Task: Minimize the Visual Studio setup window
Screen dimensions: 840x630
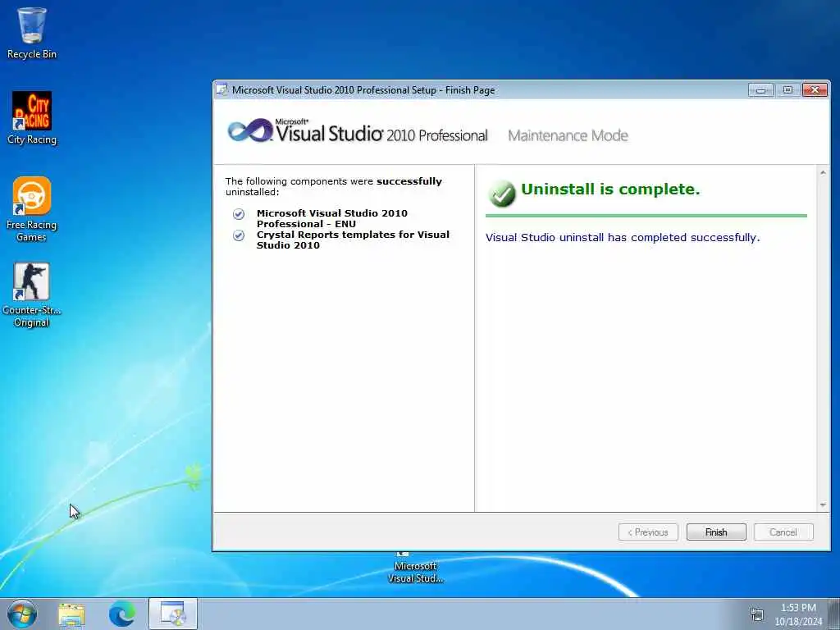Action: pyautogui.click(x=760, y=90)
